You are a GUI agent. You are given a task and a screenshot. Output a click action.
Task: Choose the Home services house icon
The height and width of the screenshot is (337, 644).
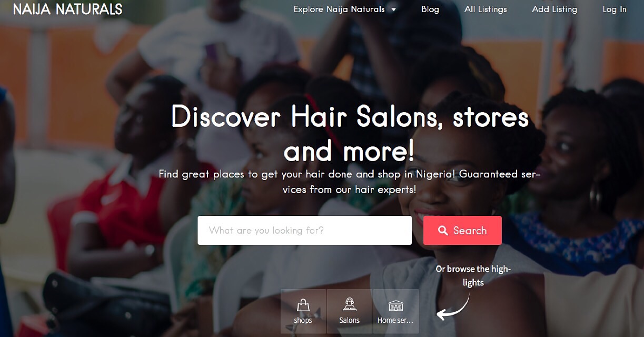(x=395, y=305)
